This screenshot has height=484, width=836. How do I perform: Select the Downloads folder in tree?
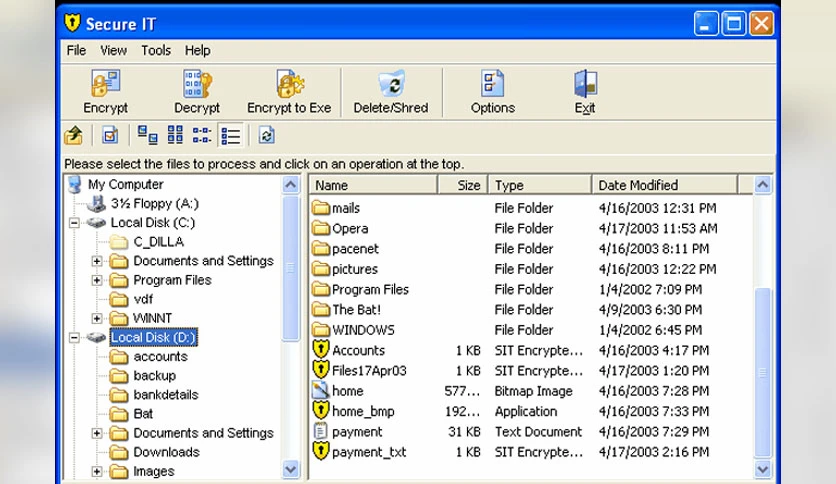166,452
